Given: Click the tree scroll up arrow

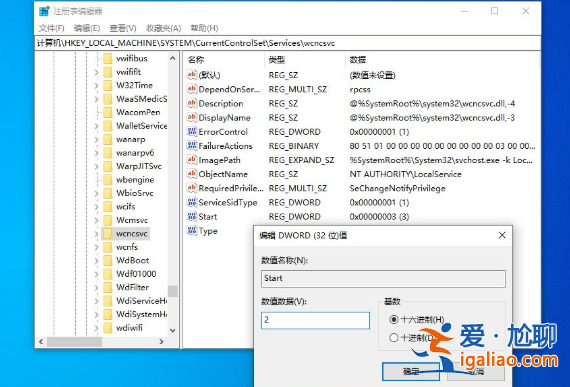Looking at the screenshot, I should tap(173, 58).
